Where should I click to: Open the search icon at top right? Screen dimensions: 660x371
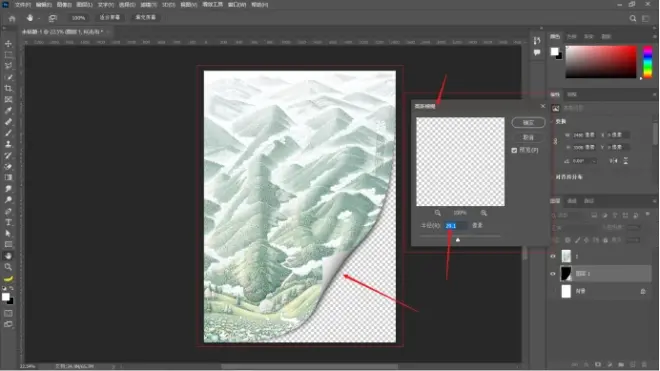[x=633, y=19]
